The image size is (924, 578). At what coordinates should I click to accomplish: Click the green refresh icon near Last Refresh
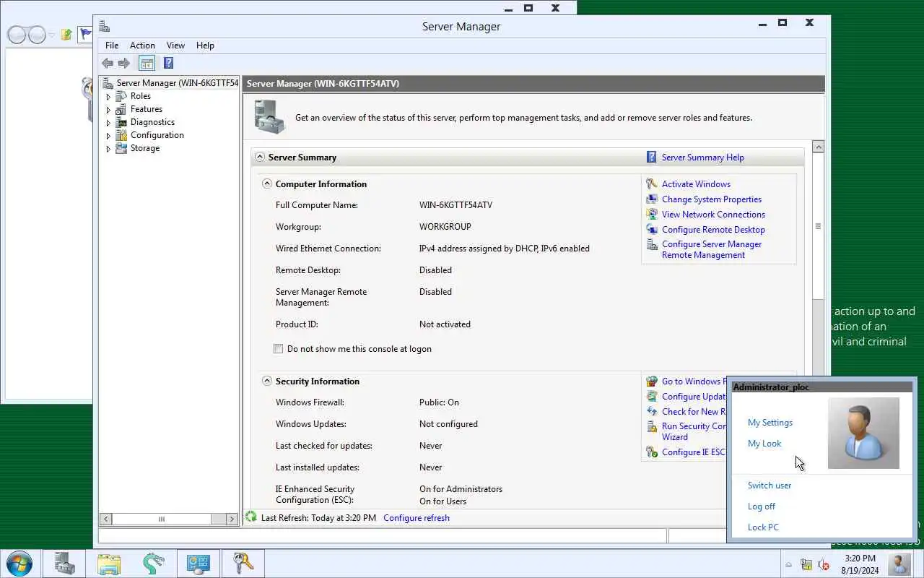pos(251,517)
